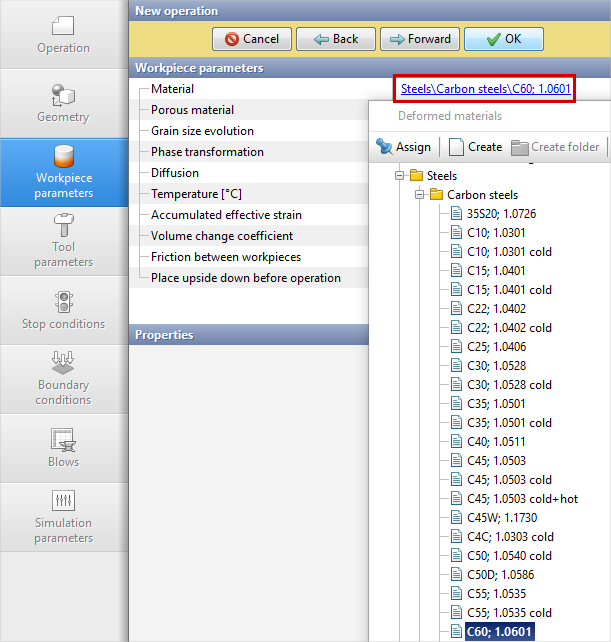The height and width of the screenshot is (642, 611).
Task: Open the Boundary conditions icon
Action: point(63,362)
